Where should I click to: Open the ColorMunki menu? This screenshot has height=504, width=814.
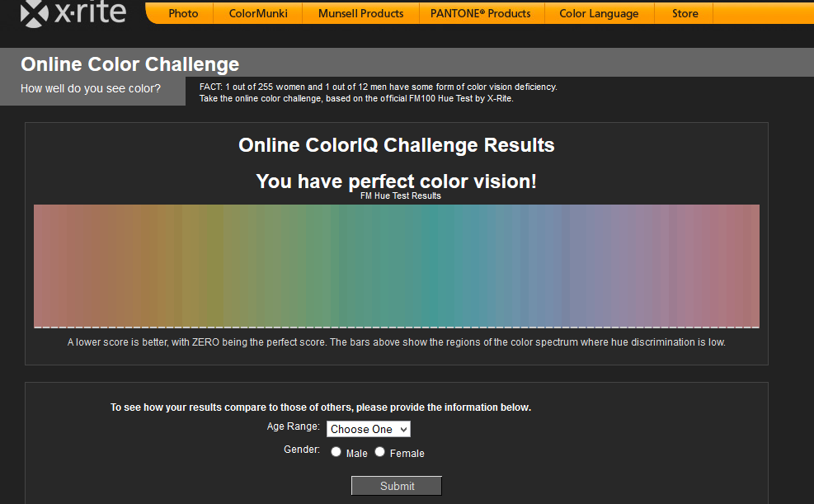[258, 13]
